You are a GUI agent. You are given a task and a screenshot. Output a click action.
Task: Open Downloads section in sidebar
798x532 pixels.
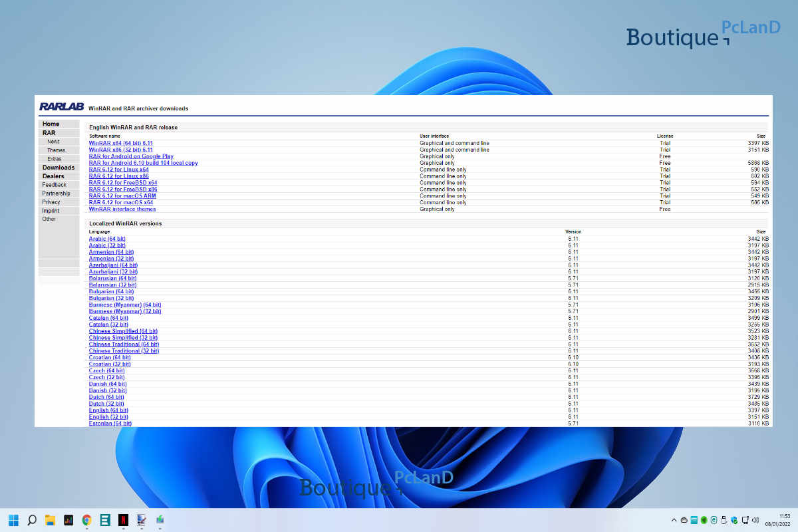[59, 168]
